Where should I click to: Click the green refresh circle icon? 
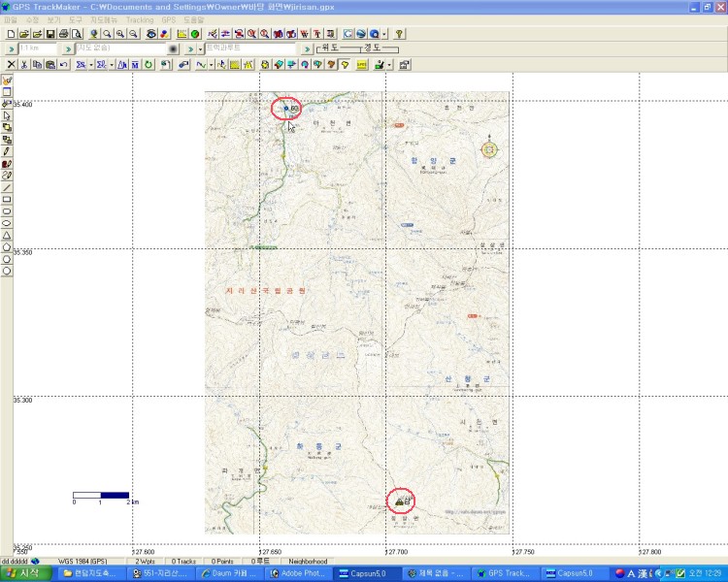pyautogui.click(x=149, y=65)
